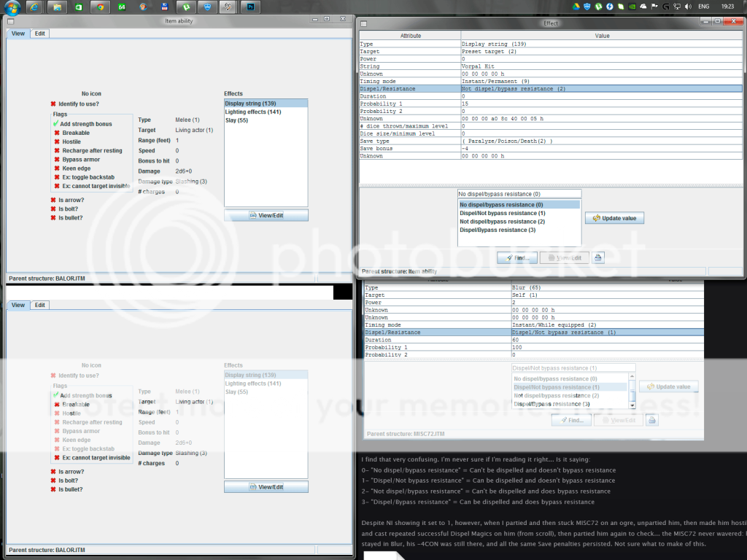Choose 'Dispel/Bypass resistance (3)' option
747x560 pixels.
(x=498, y=230)
